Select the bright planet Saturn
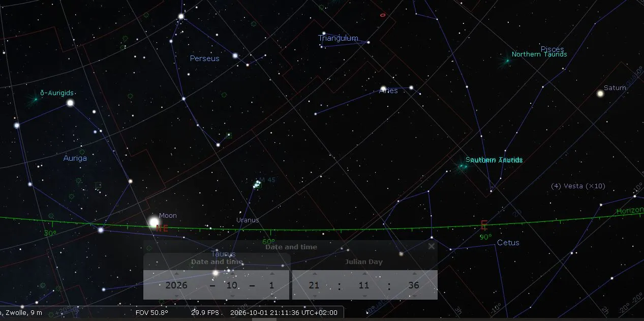Viewport: 644px width, 321px height. click(600, 93)
